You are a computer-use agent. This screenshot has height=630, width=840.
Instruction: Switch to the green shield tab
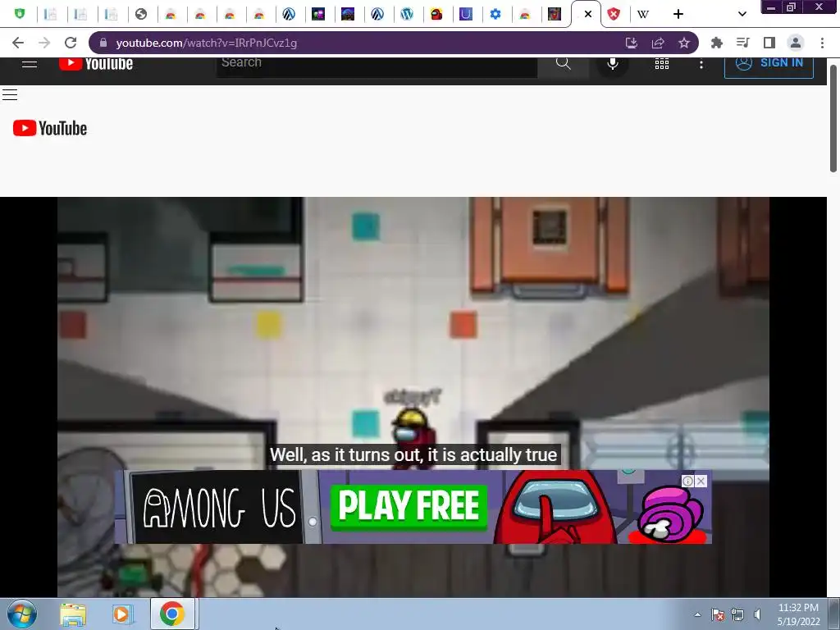(20, 14)
